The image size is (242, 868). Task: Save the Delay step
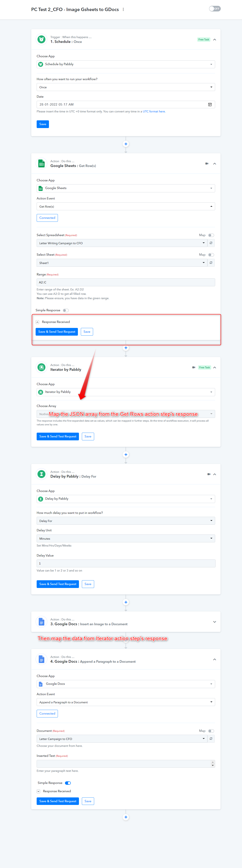88,584
